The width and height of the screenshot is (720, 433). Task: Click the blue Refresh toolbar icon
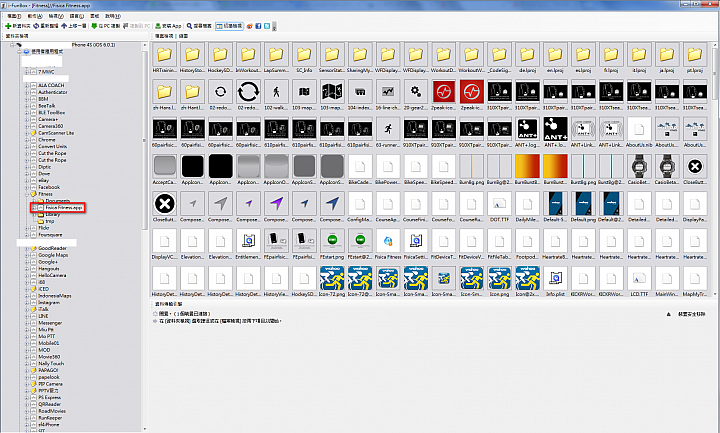coord(36,26)
